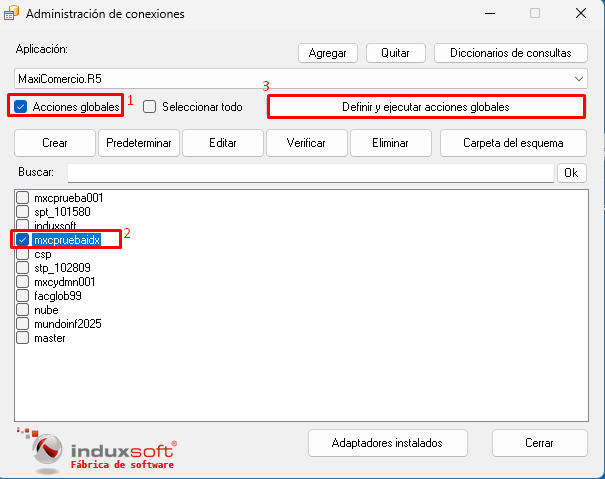This screenshot has width=605, height=479.
Task: Click the Carpeta del esquema button
Action: point(514,143)
